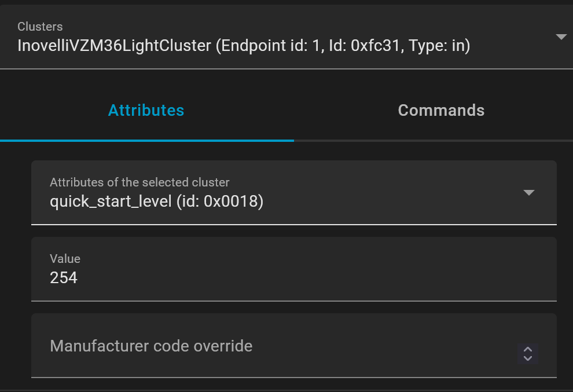
Task: Click the manufacturer code spinner control
Action: point(527,354)
